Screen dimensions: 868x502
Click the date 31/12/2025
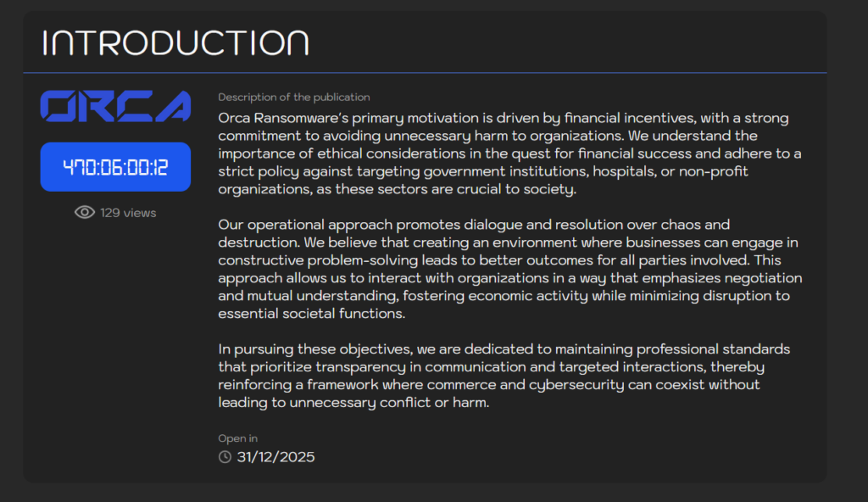coord(275,457)
